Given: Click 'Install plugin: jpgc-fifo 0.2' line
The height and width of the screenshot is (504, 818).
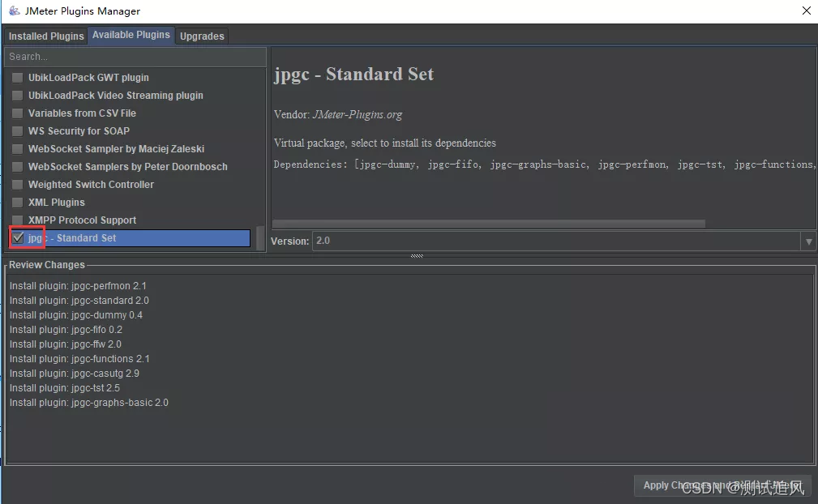Looking at the screenshot, I should click(x=66, y=330).
